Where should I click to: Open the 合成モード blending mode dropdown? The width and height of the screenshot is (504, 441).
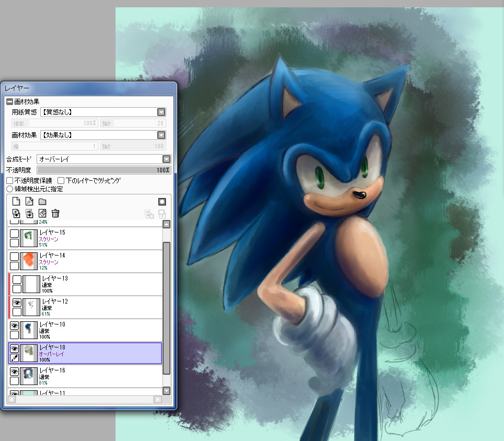point(104,159)
